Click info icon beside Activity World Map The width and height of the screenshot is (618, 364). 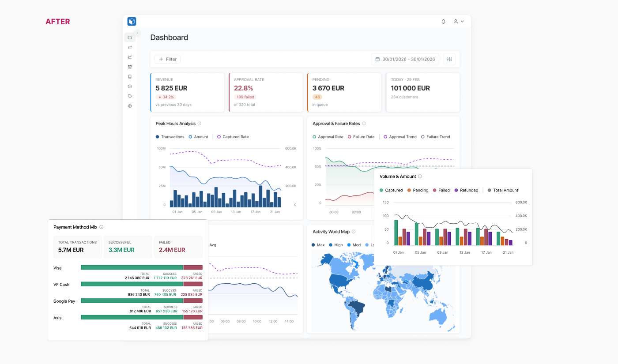(x=353, y=232)
